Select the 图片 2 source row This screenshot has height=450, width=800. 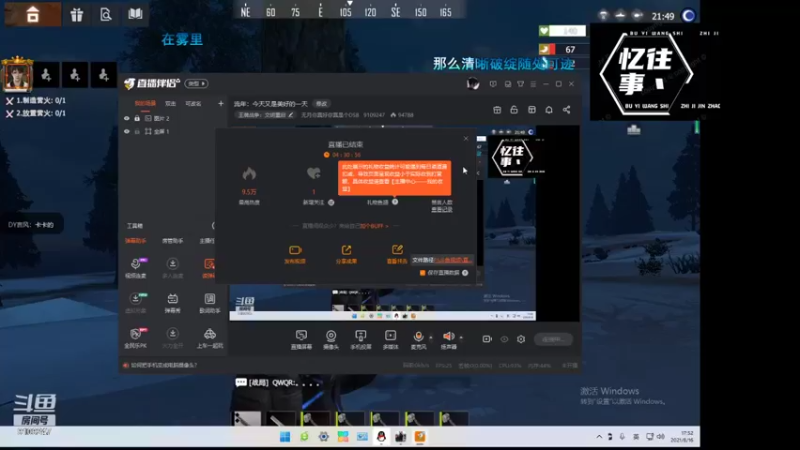(172, 118)
